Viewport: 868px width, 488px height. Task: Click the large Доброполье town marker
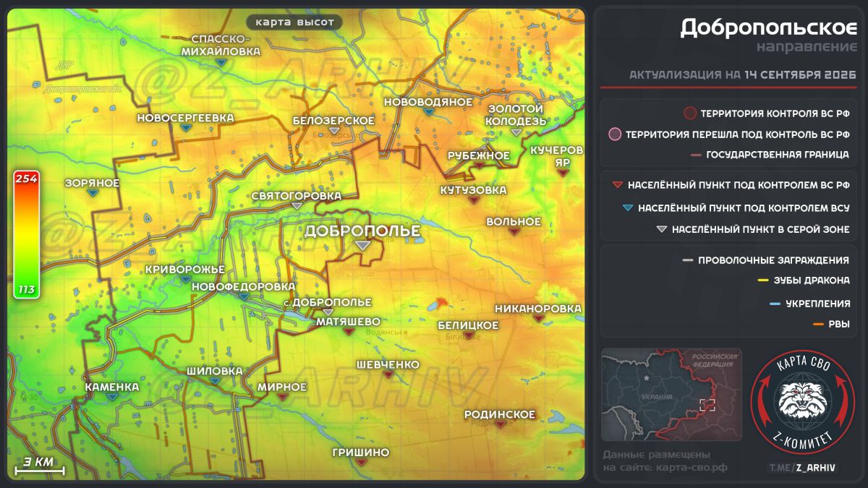(x=363, y=247)
